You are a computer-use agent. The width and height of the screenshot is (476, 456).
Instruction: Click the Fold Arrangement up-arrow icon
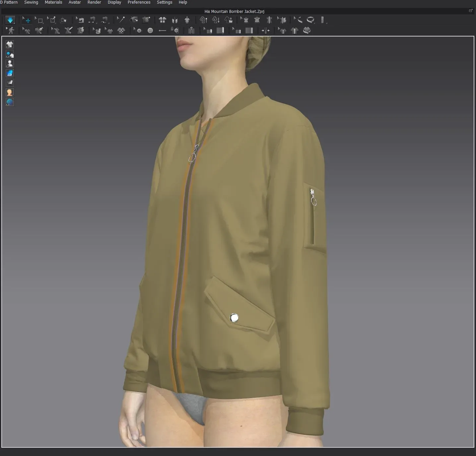click(203, 20)
